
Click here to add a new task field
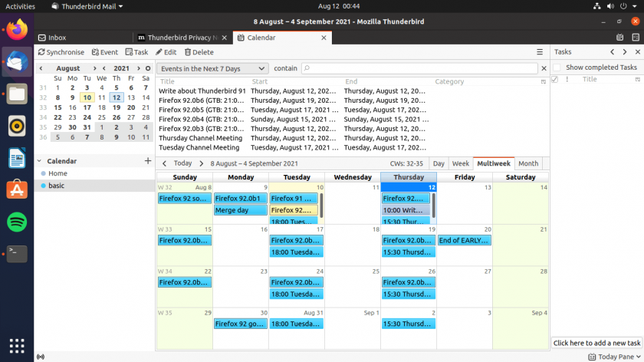pos(596,343)
